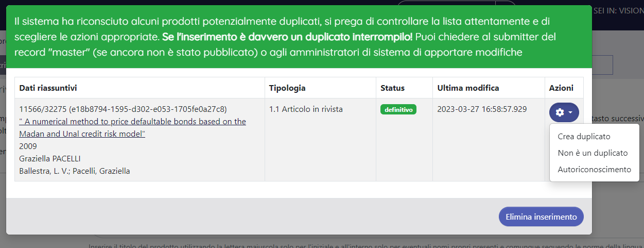Image resolution: width=644 pixels, height=248 pixels.
Task: Click the "SEI IN: VISION" label at top right
Action: point(618,10)
